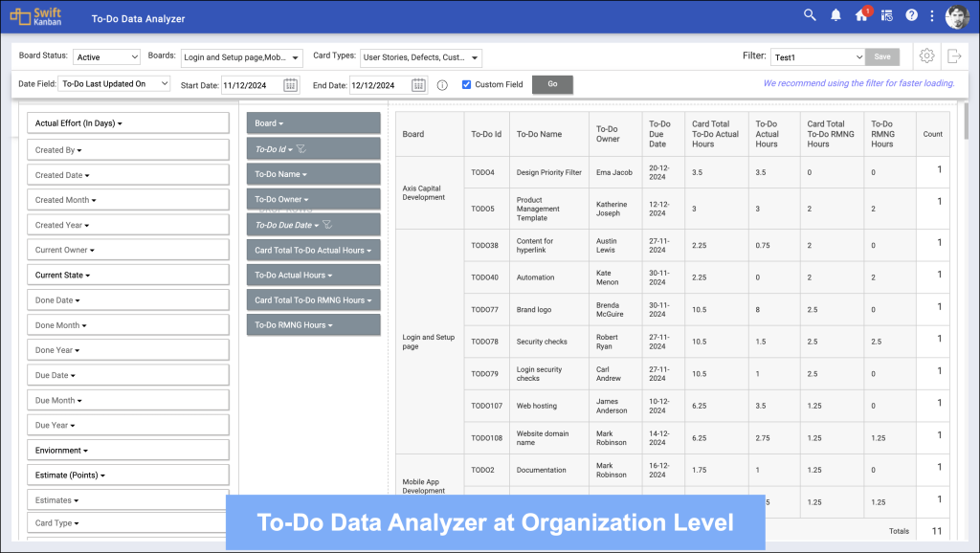Viewport: 980px width, 553px height.
Task: Open the Start Date calendar picker
Action: tap(291, 85)
